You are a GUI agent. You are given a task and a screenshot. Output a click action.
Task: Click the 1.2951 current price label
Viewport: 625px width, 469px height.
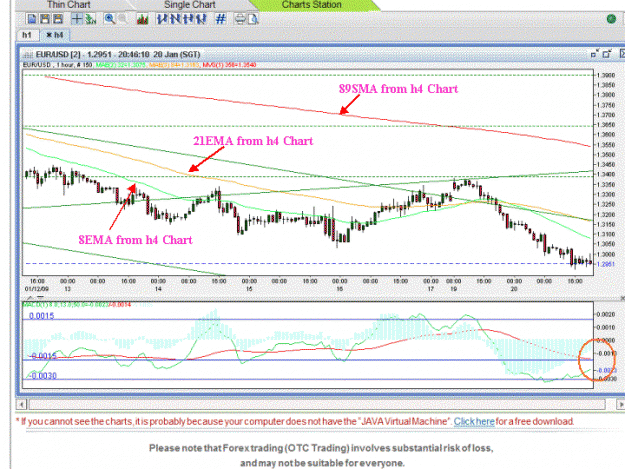(607, 264)
